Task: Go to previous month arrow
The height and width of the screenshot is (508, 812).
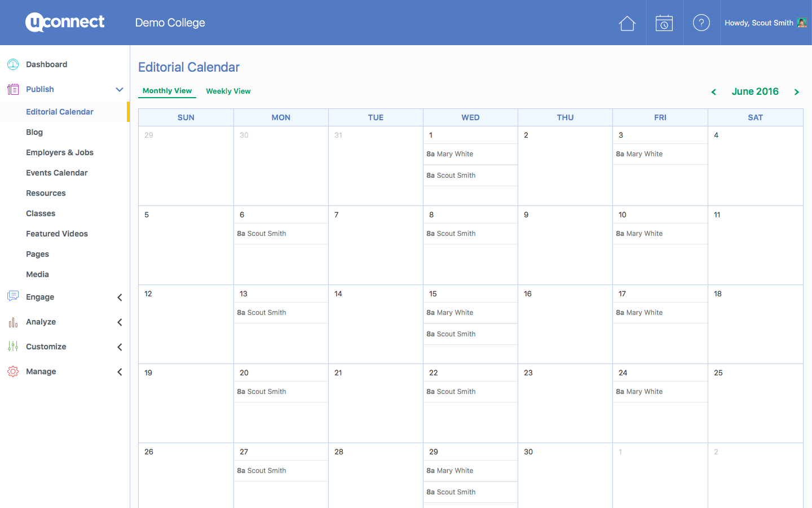Action: coord(714,92)
